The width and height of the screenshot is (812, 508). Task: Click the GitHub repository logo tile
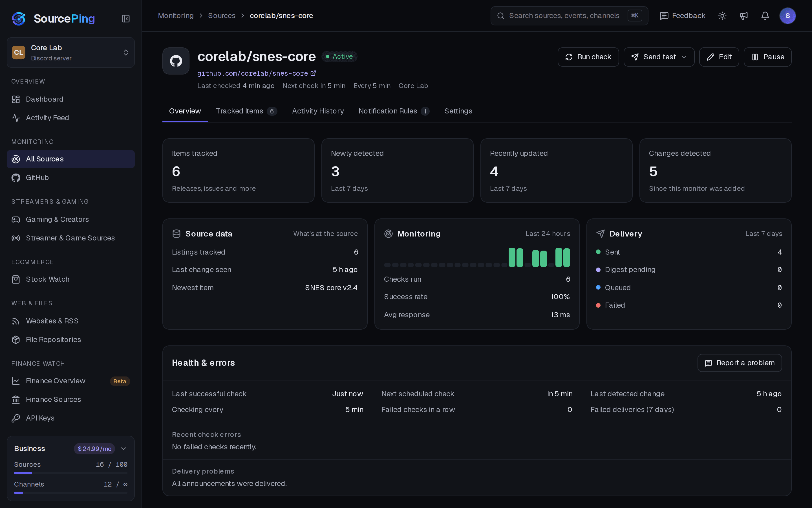point(176,61)
